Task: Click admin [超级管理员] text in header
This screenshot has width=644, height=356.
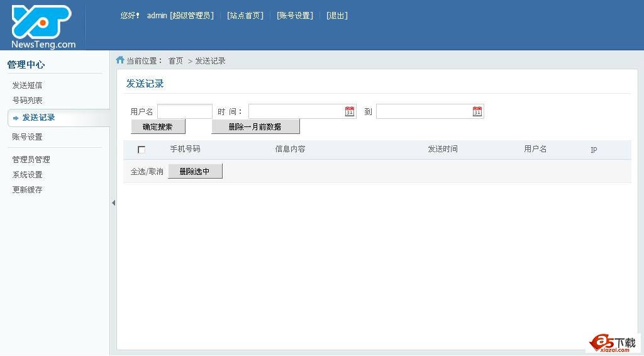Action: tap(180, 16)
